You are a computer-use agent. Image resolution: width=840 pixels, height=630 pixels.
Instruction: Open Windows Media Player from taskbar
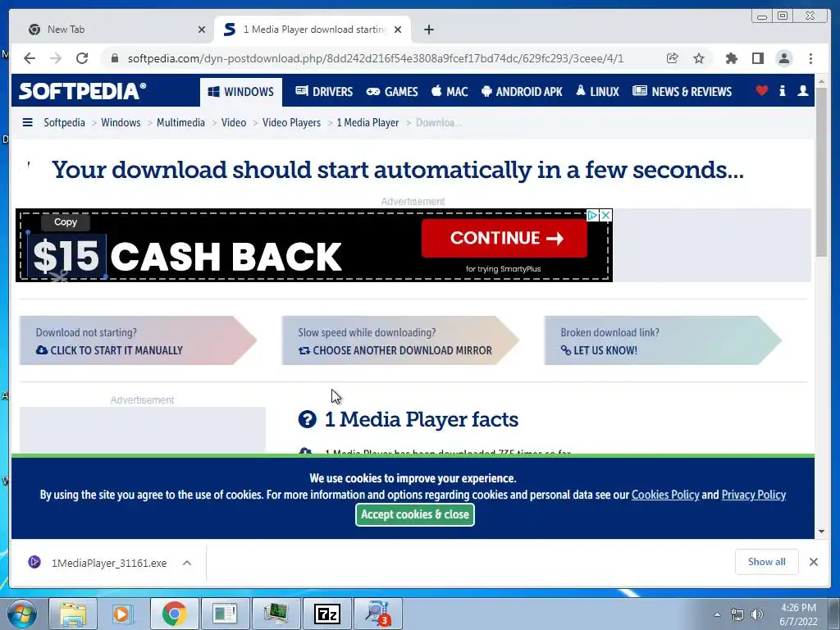(122, 614)
